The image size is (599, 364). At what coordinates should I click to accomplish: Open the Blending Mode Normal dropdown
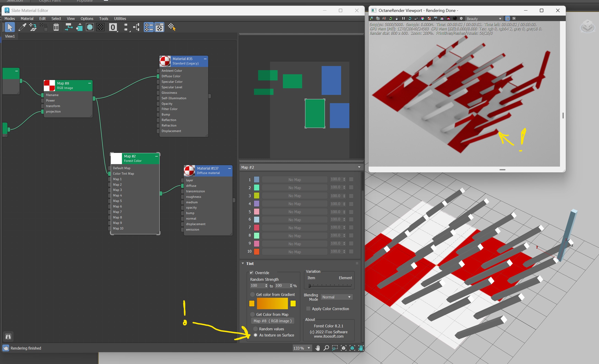[x=337, y=297]
